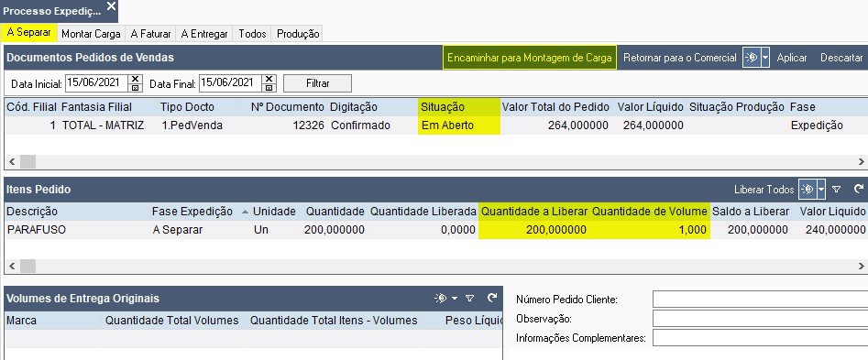The width and height of the screenshot is (868, 360).
Task: Click the Situação column header
Action: 459,107
